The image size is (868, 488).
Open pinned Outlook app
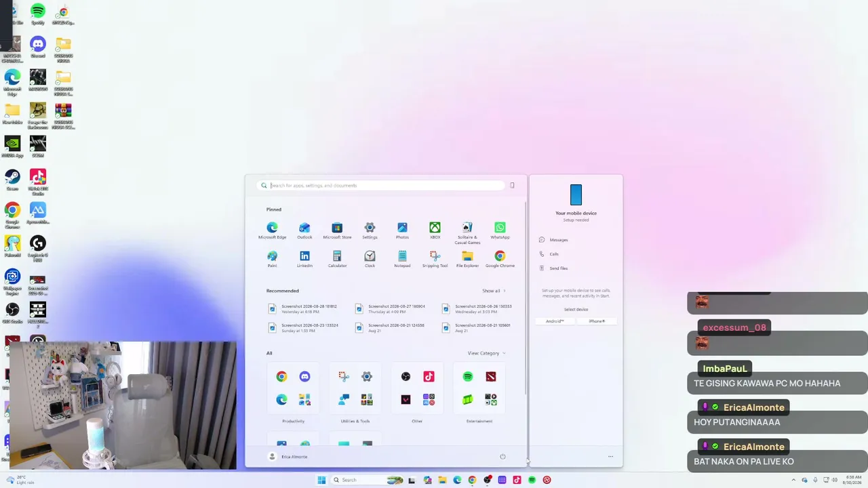[x=304, y=230]
